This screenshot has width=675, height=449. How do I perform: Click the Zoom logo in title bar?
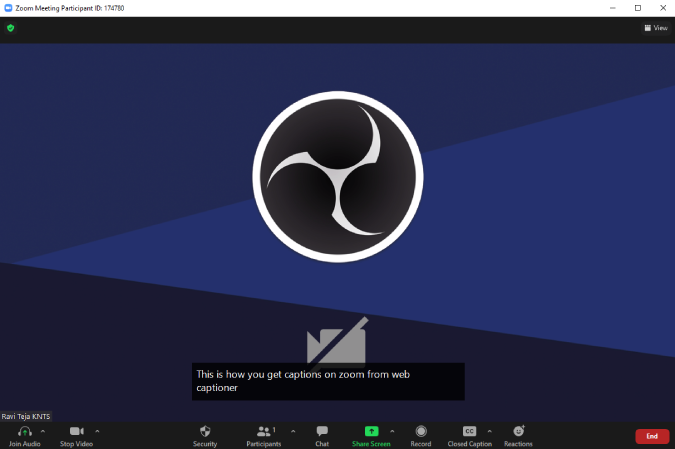[8, 8]
